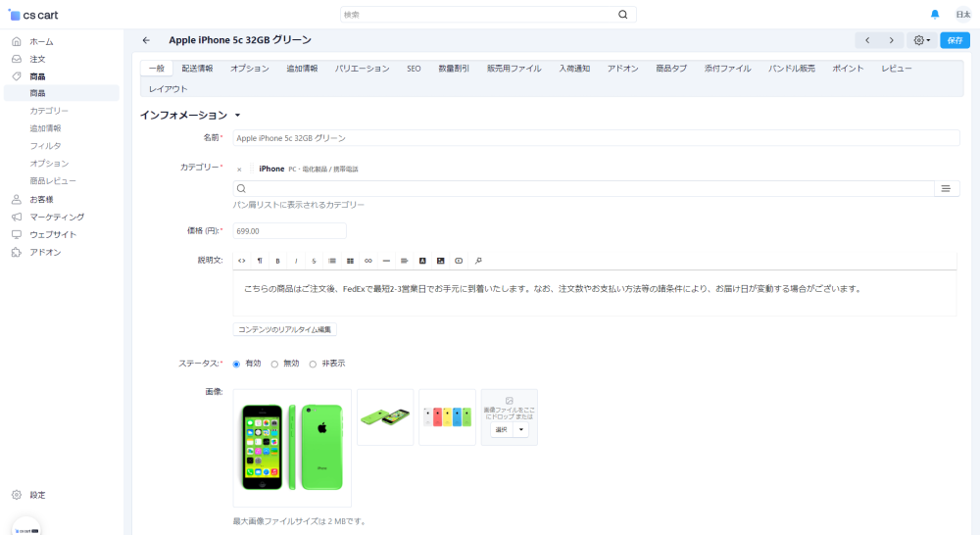Insert a table in the description
The width and height of the screenshot is (980, 535).
(x=350, y=261)
